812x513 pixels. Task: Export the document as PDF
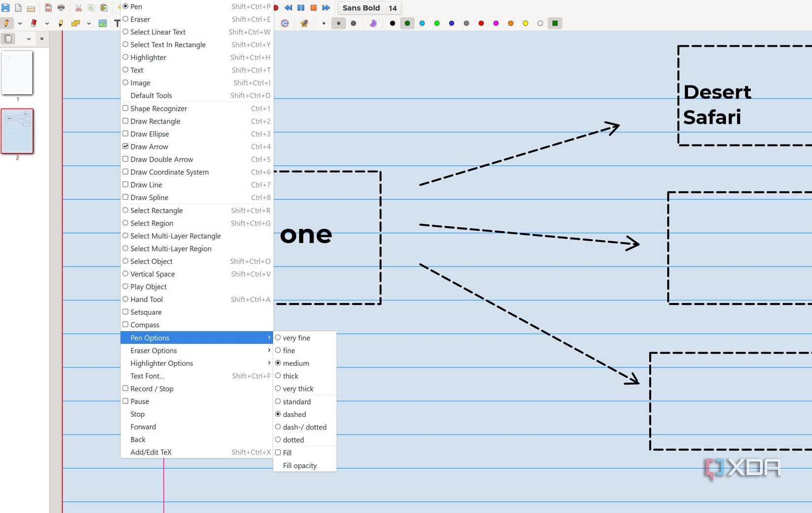49,8
